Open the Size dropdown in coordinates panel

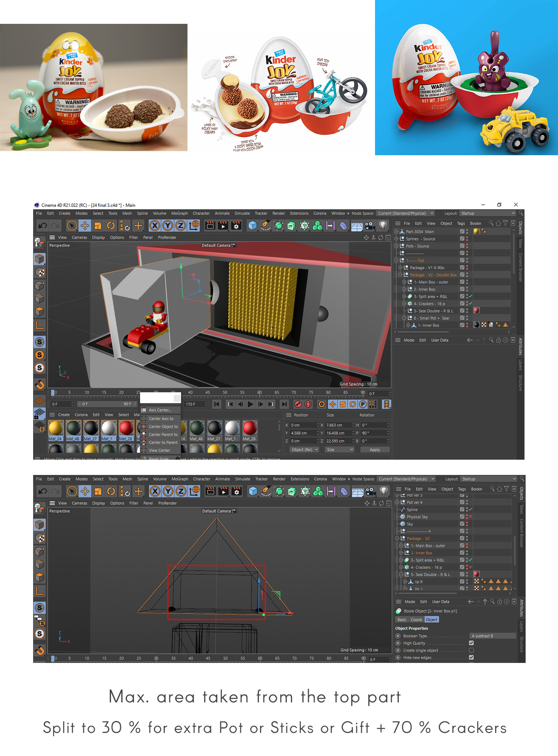340,450
